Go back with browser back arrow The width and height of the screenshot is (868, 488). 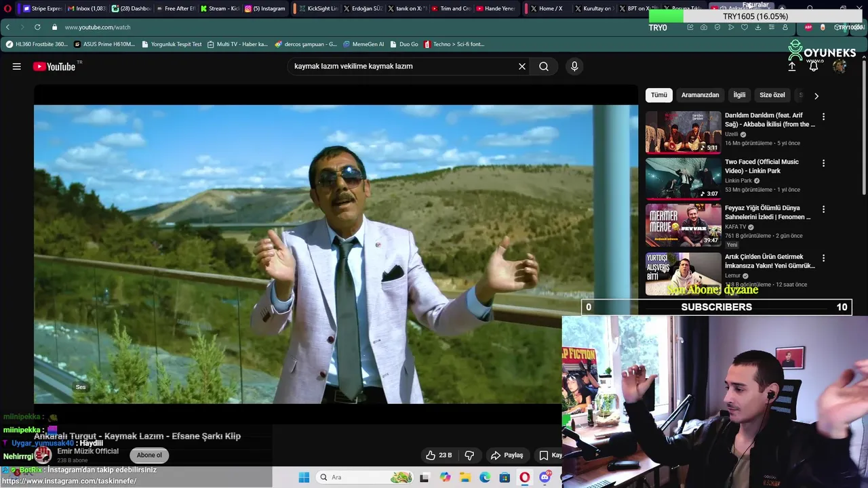(7, 27)
